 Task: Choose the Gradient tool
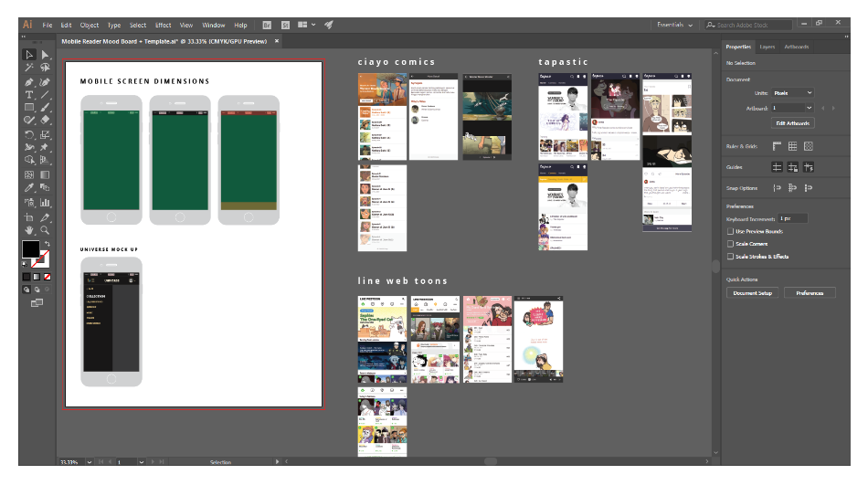coord(45,174)
